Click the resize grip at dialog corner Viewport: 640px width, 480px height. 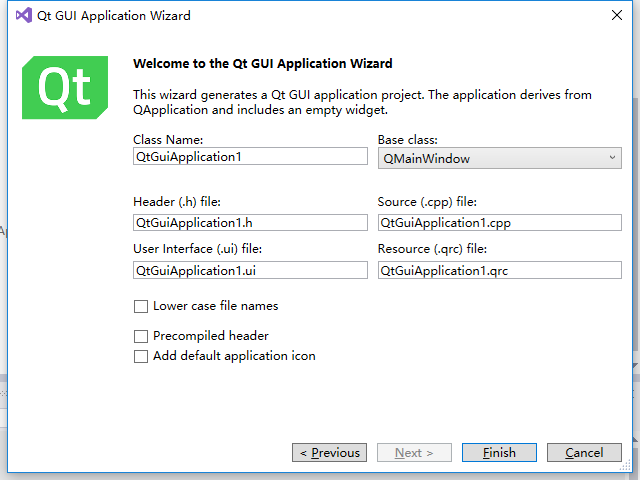625,466
